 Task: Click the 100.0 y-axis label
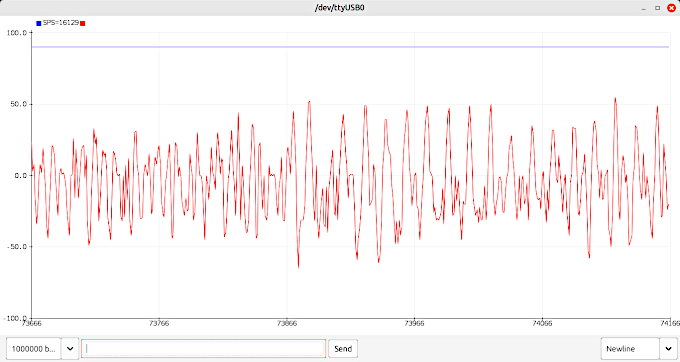tap(17, 33)
